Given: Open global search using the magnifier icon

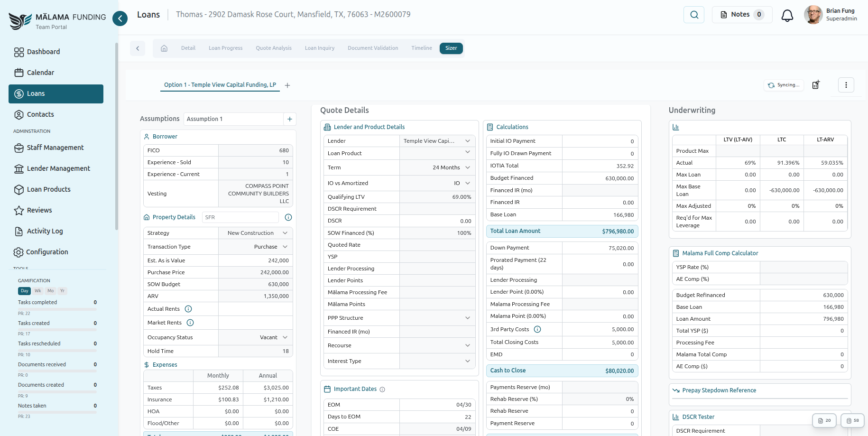Looking at the screenshot, I should tap(694, 15).
